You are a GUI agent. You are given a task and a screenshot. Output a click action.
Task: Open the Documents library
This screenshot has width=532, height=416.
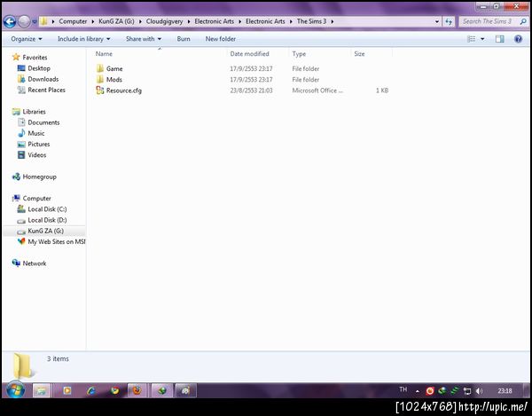[x=43, y=122]
